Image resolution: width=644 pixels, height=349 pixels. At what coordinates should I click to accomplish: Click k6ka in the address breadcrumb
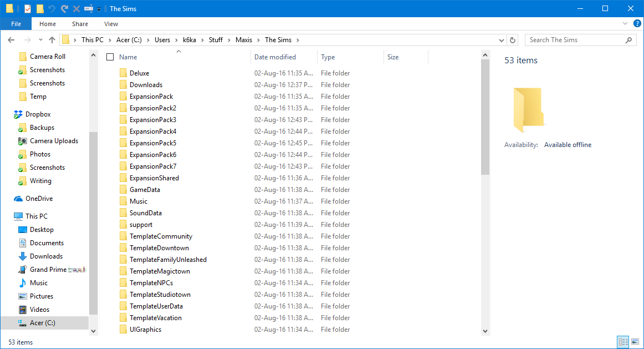pos(190,40)
